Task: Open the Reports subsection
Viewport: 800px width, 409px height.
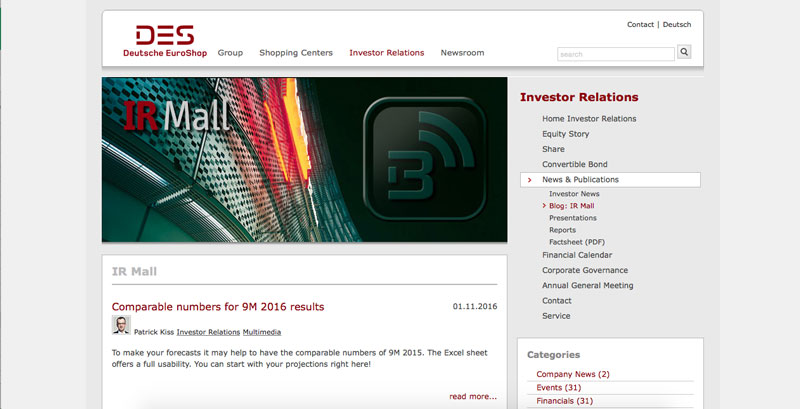Action: pyautogui.click(x=562, y=230)
